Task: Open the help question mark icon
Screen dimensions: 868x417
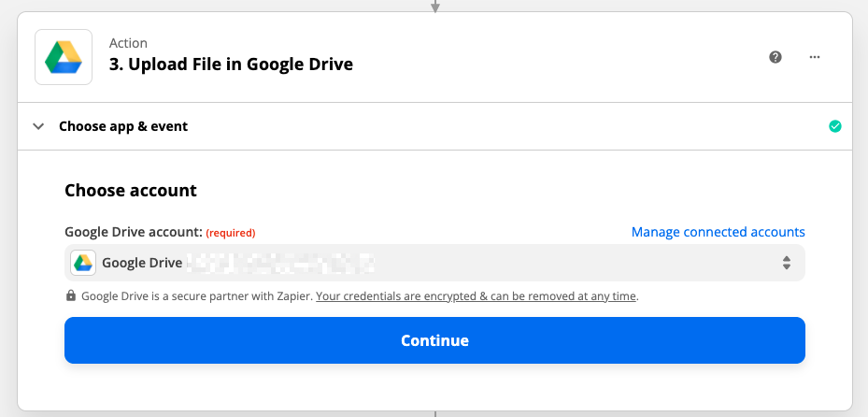Action: click(x=776, y=57)
